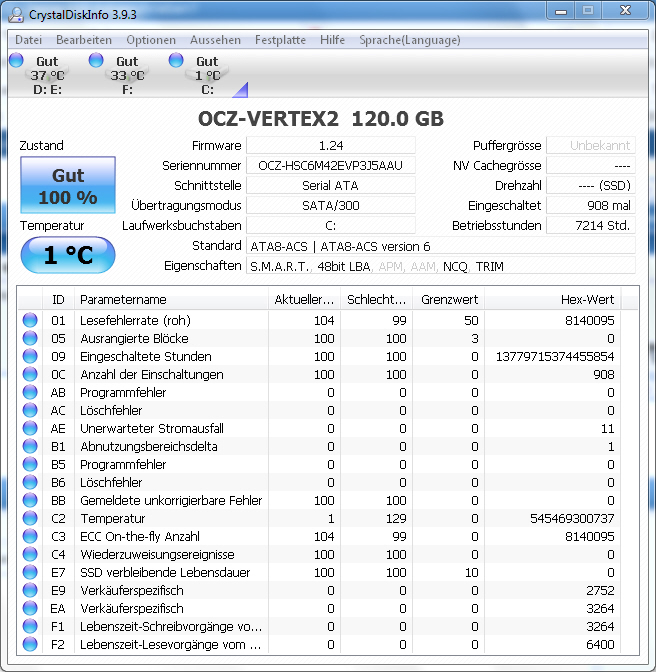Image resolution: width=656 pixels, height=672 pixels.
Task: Click the Hex-Wert column header
Action: [553, 299]
